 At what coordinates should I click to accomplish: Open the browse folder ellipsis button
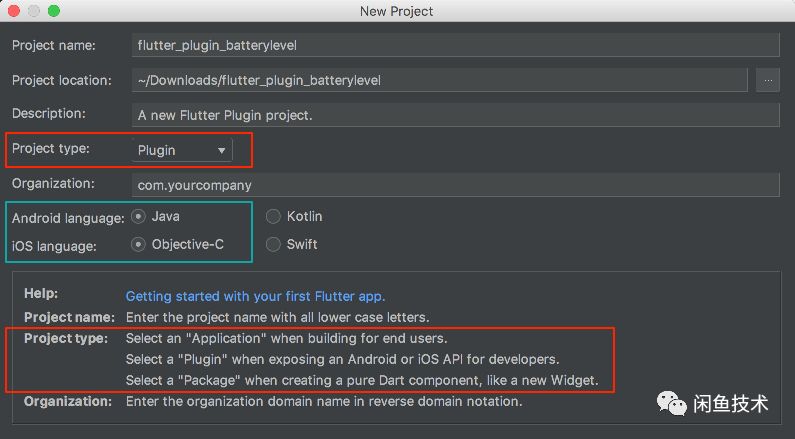768,80
